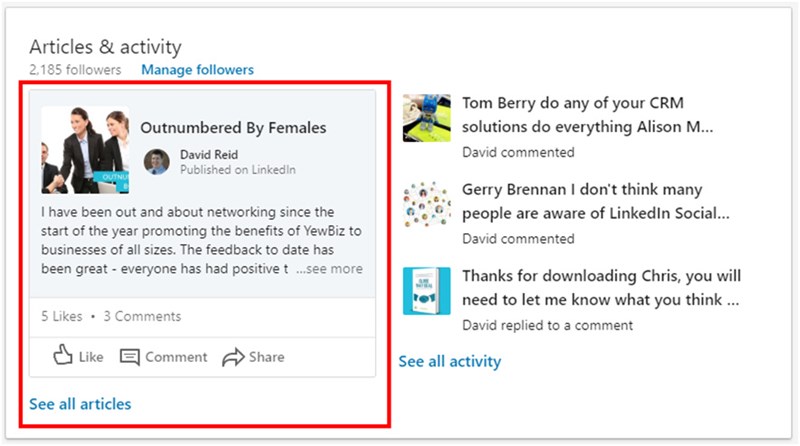
Task: Open the Tom Berry CRM comment text
Action: (x=588, y=115)
